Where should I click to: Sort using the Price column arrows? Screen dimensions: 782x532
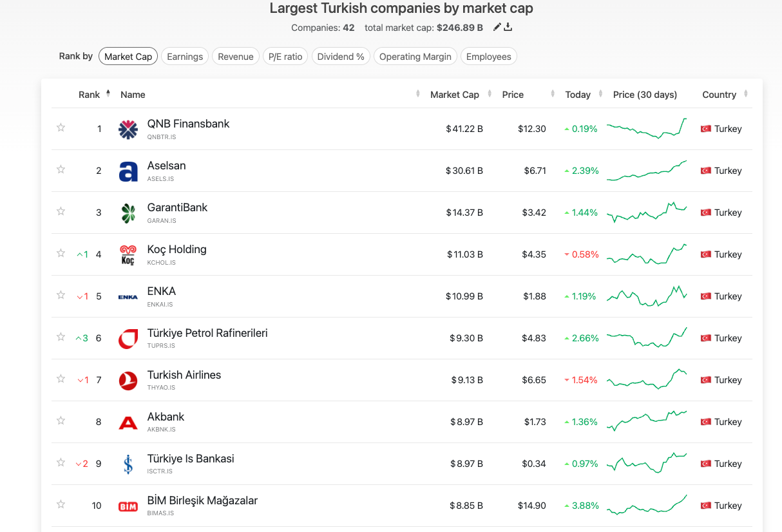[x=553, y=94]
